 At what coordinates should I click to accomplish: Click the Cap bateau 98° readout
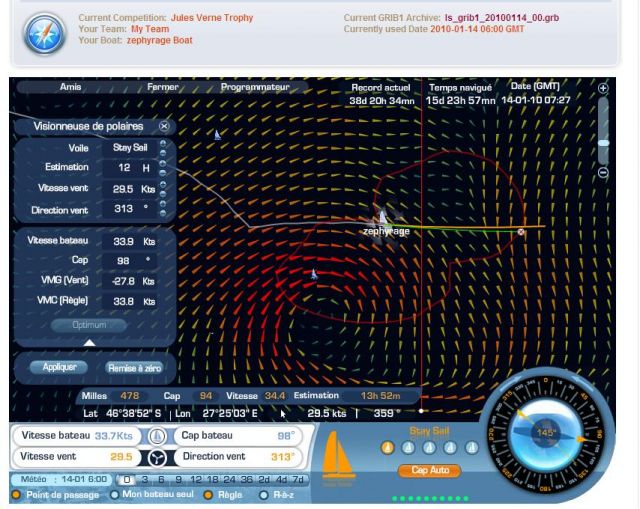tap(238, 436)
